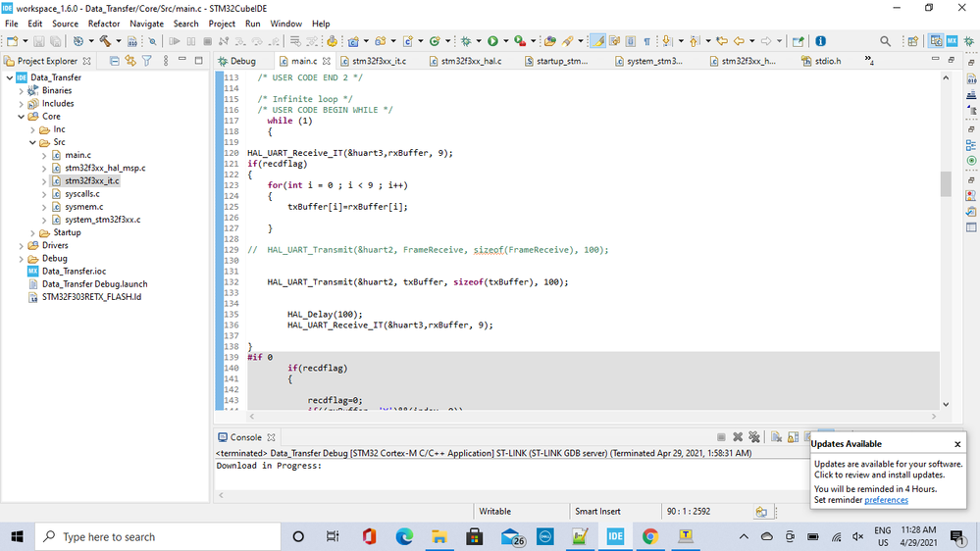980x551 pixels.
Task: Expand the Binaries folder
Action: [22, 90]
